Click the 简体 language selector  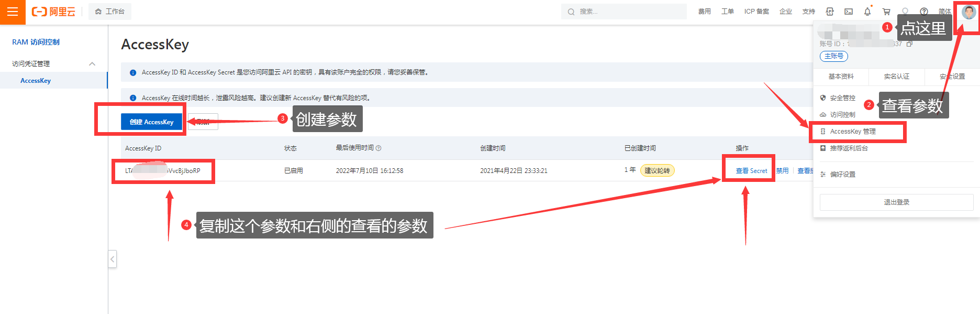tap(945, 12)
